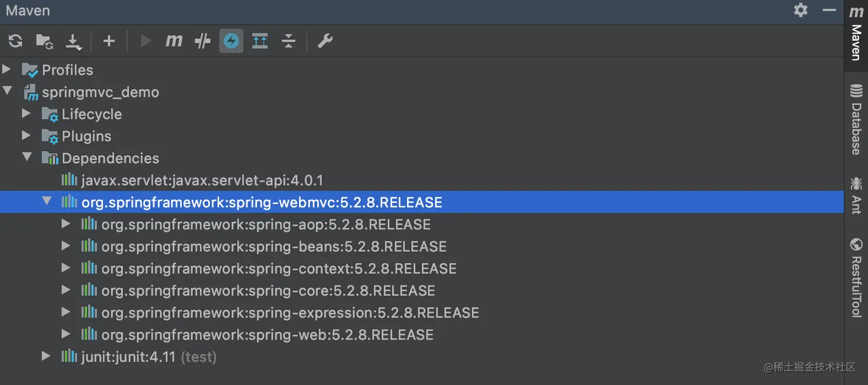
Task: Open Maven panel gear options
Action: point(801,10)
